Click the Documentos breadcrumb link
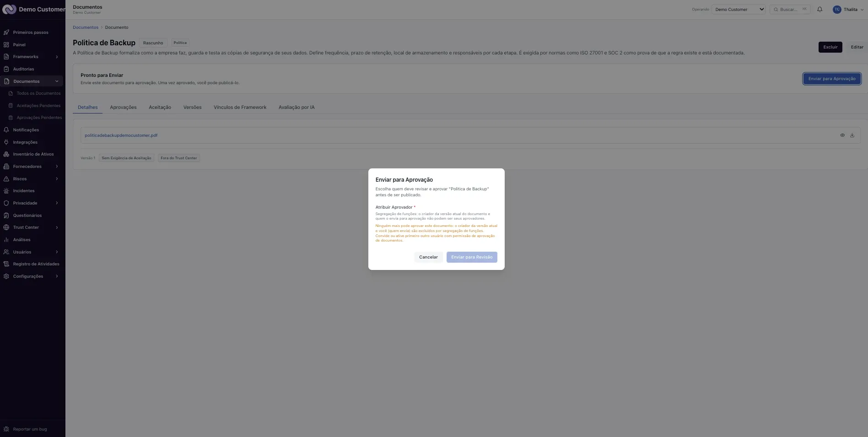 [86, 27]
